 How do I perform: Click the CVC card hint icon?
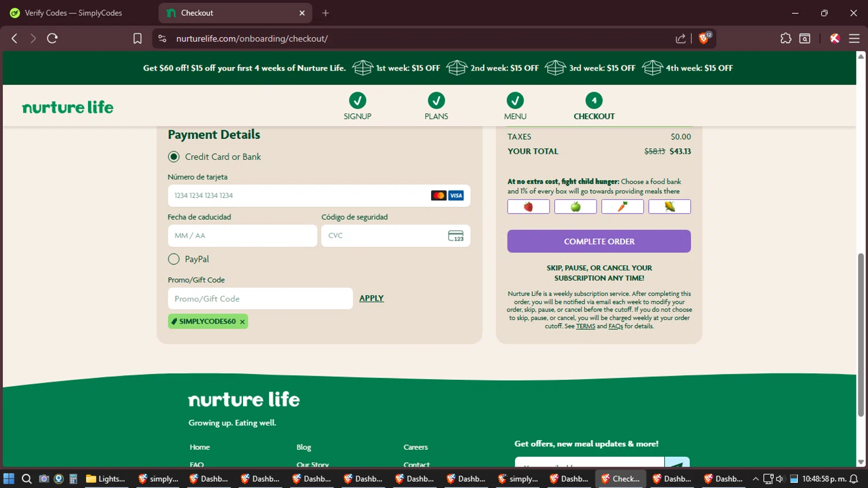(456, 236)
